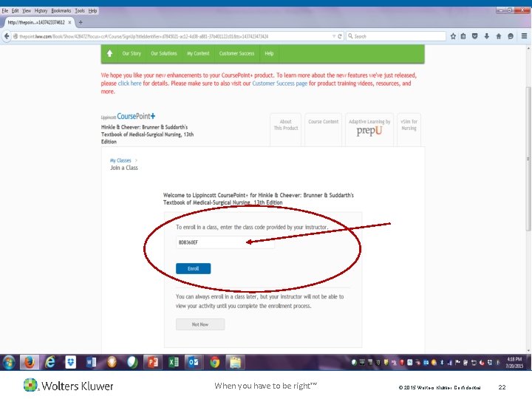Open Outlook from the taskbar
This screenshot has height=399, width=532.
point(194,362)
